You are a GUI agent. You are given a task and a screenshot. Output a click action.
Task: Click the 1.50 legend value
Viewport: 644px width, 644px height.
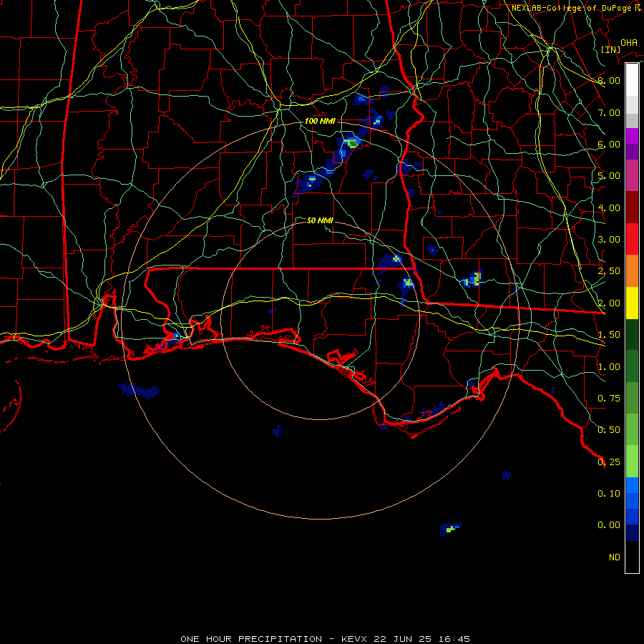pyautogui.click(x=609, y=335)
